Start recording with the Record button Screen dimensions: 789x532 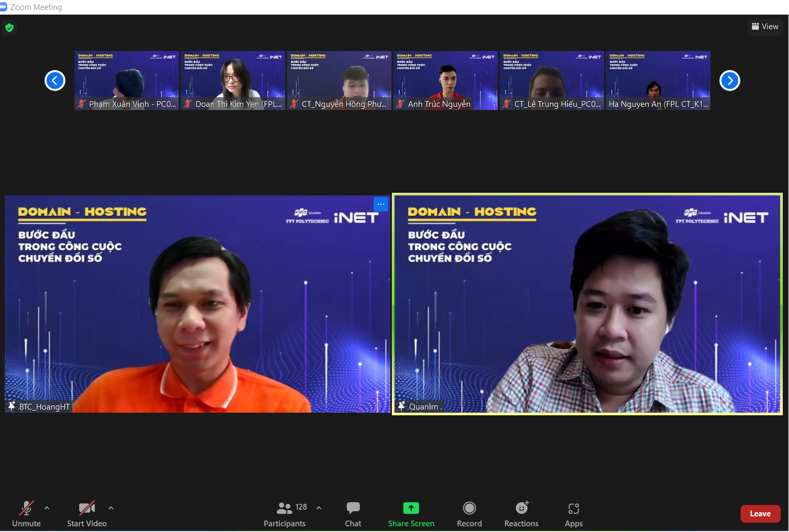[470, 514]
